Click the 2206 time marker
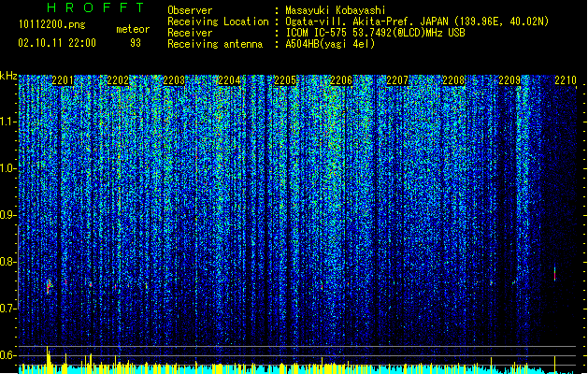This screenshot has height=374, width=588. coord(341,80)
